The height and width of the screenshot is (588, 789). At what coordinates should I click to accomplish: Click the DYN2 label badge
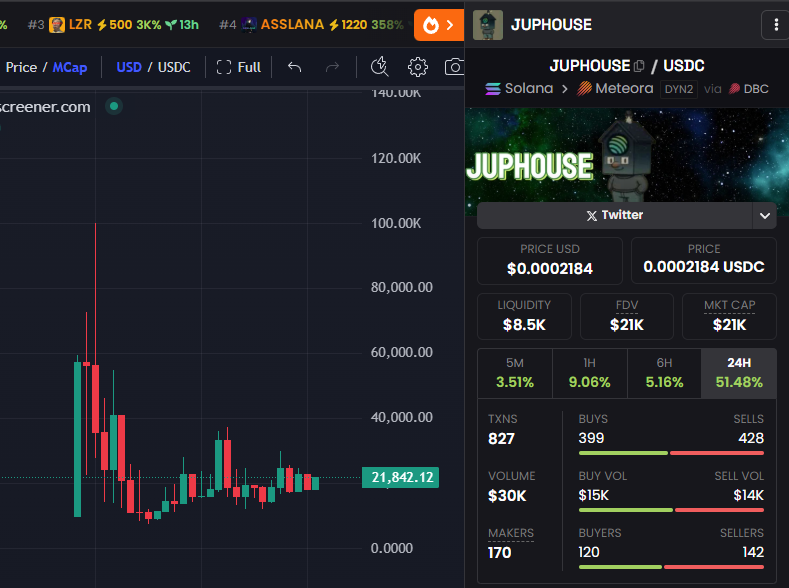(678, 89)
